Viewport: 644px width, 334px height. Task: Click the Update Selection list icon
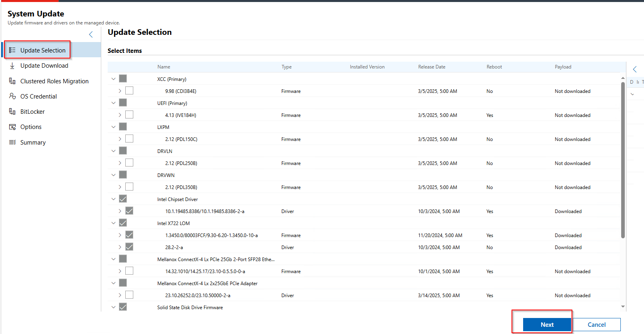(12, 50)
